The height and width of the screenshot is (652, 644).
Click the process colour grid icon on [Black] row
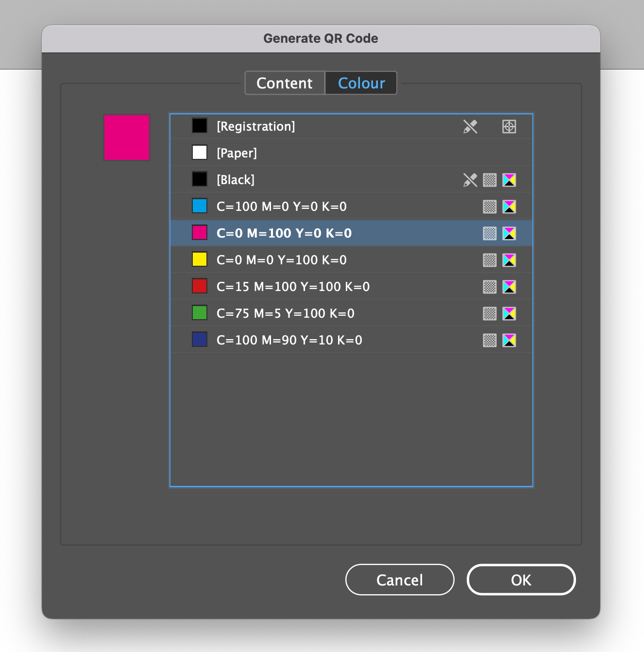pyautogui.click(x=490, y=179)
